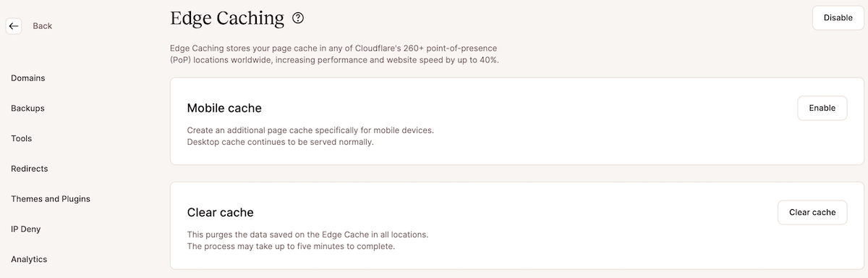868x278 pixels.
Task: Click the Mobile cache heading
Action: pyautogui.click(x=224, y=109)
